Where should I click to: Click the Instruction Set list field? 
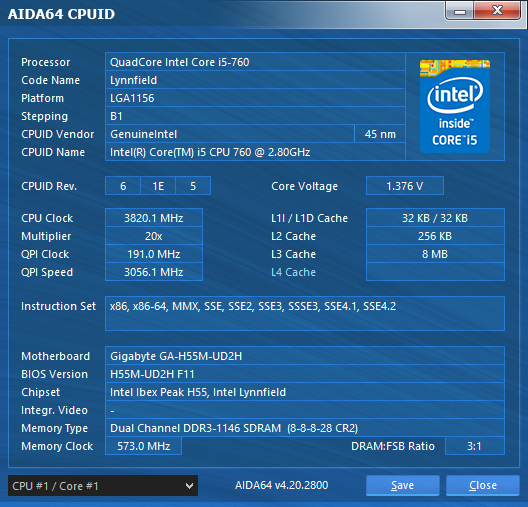point(305,313)
